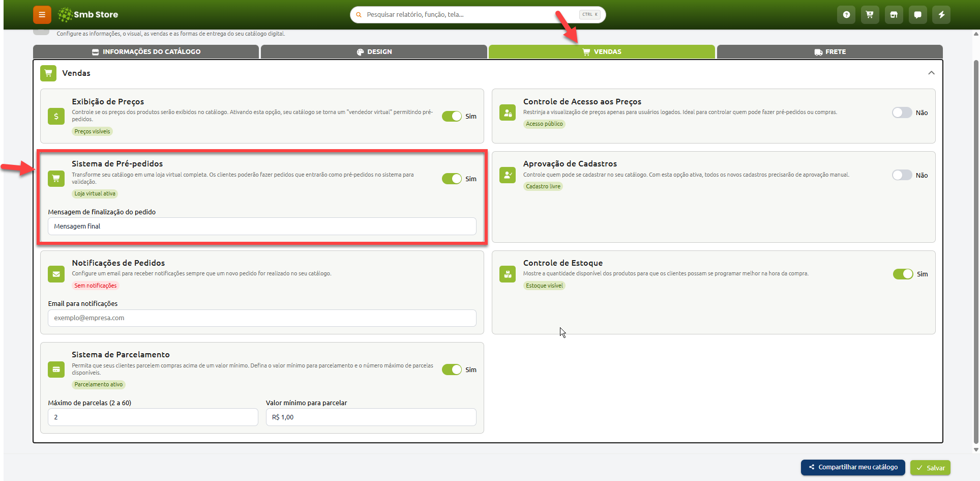This screenshot has width=980, height=481.
Task: Select the Vendas tab
Action: pos(602,52)
